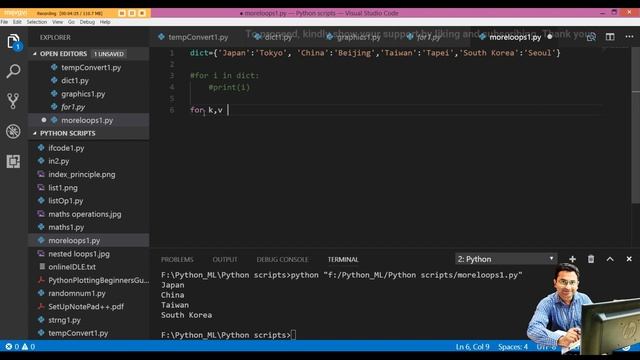The height and width of the screenshot is (360, 640).
Task: Open the Debug view in the activity bar
Action: click(x=13, y=131)
